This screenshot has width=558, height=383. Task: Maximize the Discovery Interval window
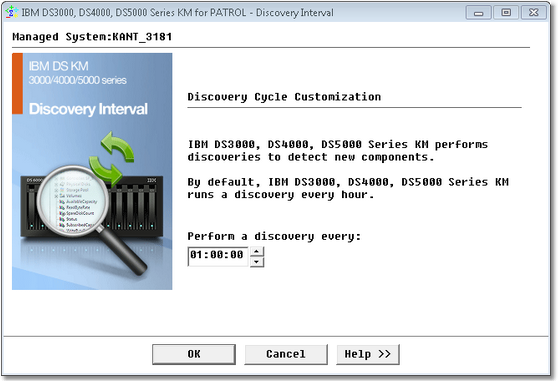(506, 13)
